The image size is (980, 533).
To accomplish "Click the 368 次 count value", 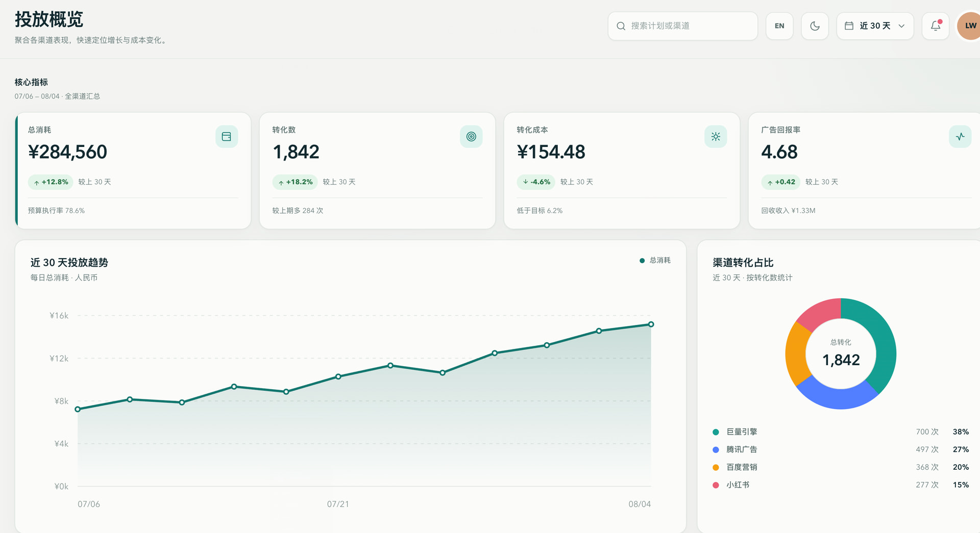I will [927, 467].
